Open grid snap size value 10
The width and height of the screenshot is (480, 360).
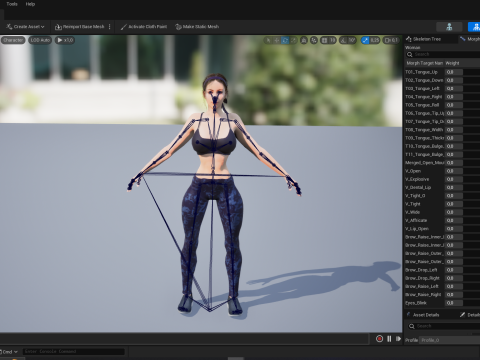(x=332, y=40)
